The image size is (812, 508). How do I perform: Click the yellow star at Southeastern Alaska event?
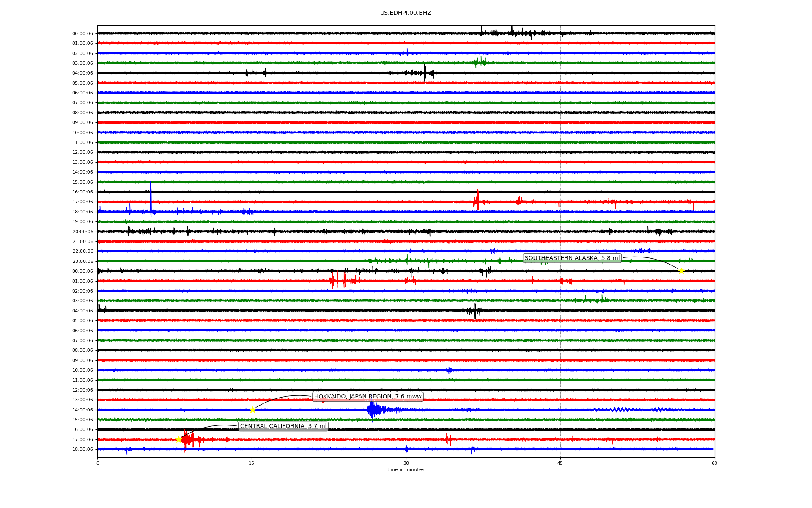[681, 271]
